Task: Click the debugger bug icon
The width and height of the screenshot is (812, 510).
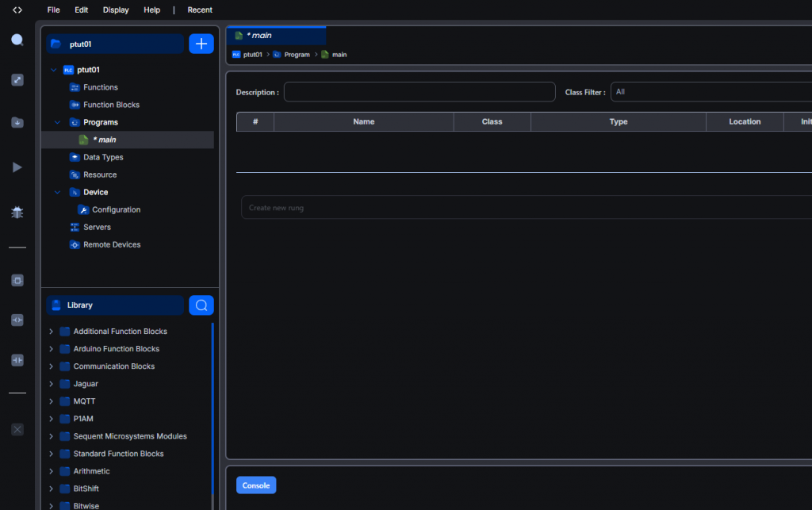Action: [x=17, y=212]
